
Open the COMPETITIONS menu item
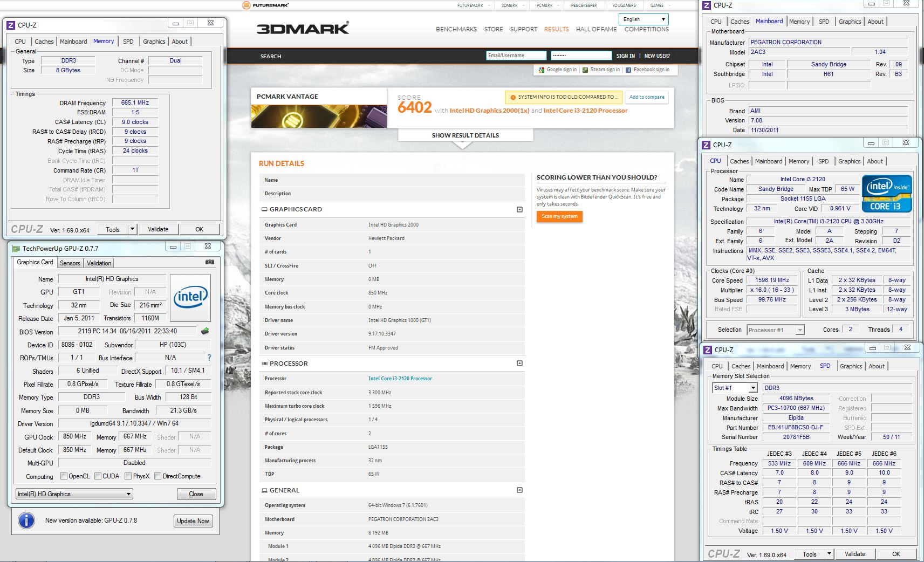(647, 29)
